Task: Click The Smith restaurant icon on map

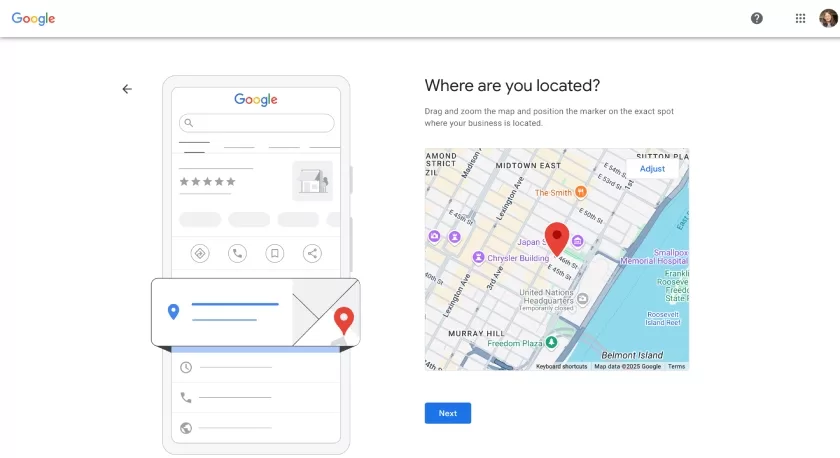Action: 581,192
